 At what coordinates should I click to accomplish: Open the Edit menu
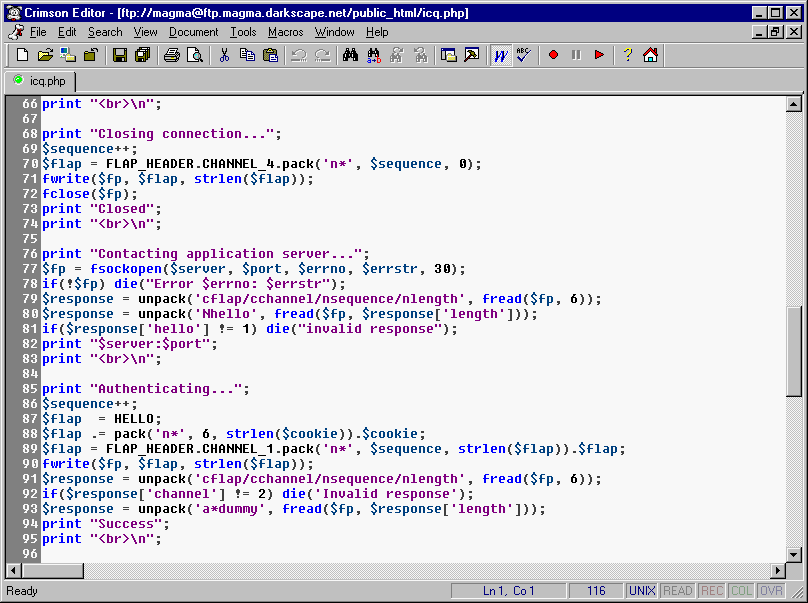67,32
